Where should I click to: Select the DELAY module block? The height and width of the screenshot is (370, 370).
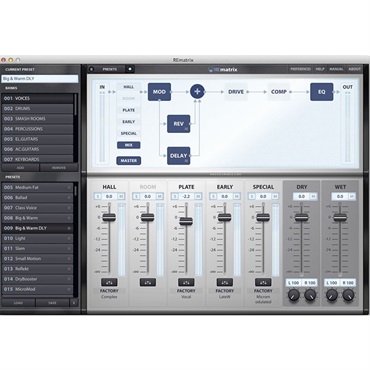point(178,156)
